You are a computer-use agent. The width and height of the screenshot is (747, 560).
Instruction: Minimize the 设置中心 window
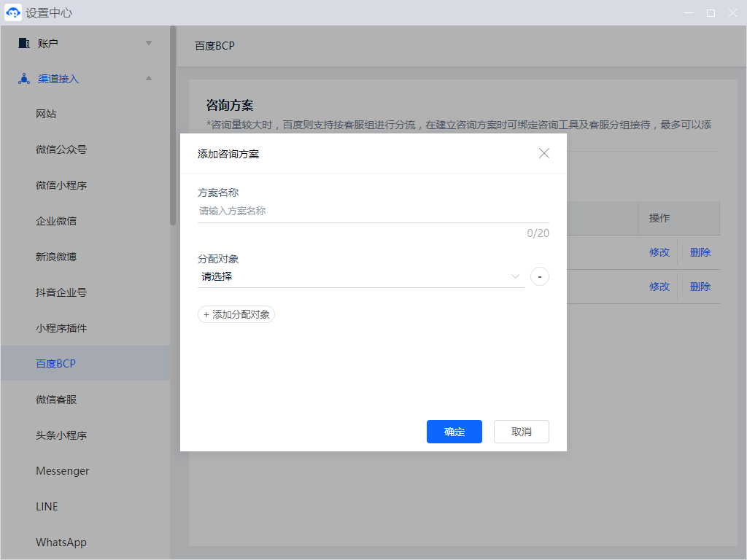click(689, 13)
